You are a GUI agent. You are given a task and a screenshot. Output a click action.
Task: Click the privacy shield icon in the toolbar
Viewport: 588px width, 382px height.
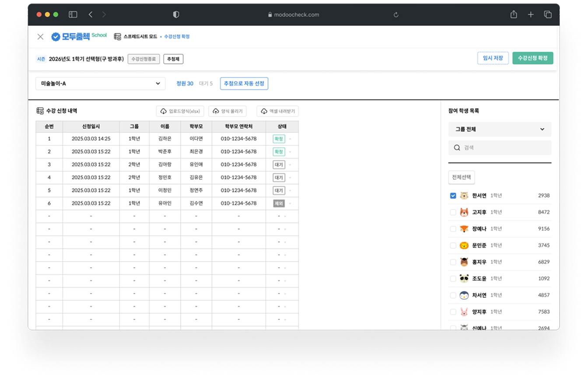click(176, 14)
